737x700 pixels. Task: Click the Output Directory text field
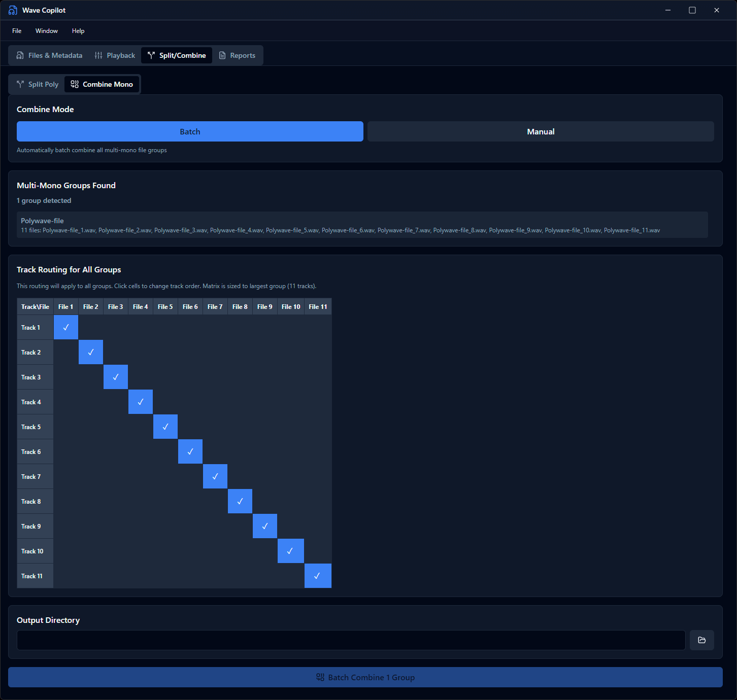[x=351, y=640]
